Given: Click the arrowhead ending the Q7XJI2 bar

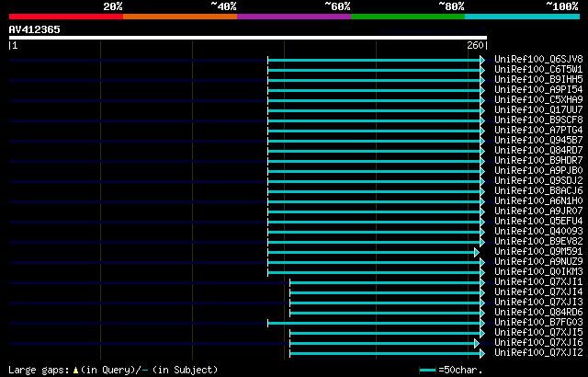Looking at the screenshot, I should pos(482,354).
